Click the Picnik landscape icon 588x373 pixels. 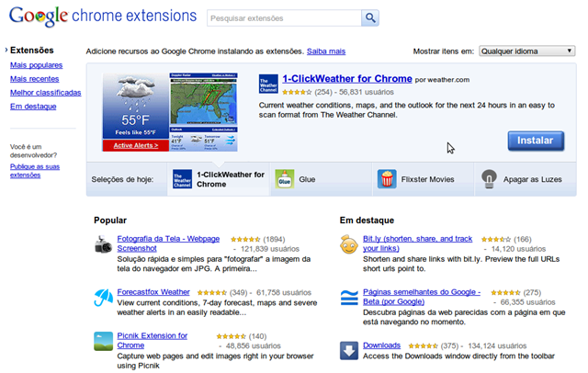[103, 341]
